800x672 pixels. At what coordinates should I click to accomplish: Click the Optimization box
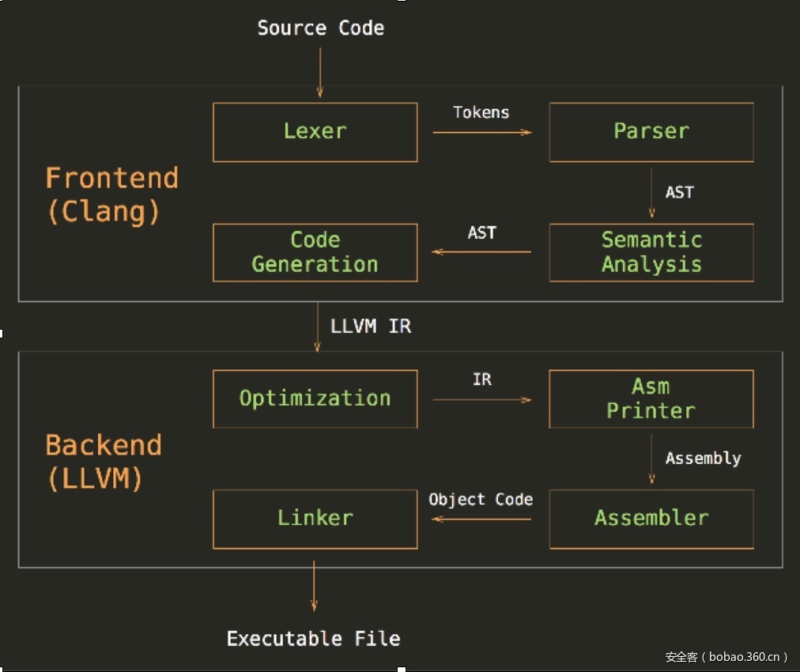click(315, 398)
